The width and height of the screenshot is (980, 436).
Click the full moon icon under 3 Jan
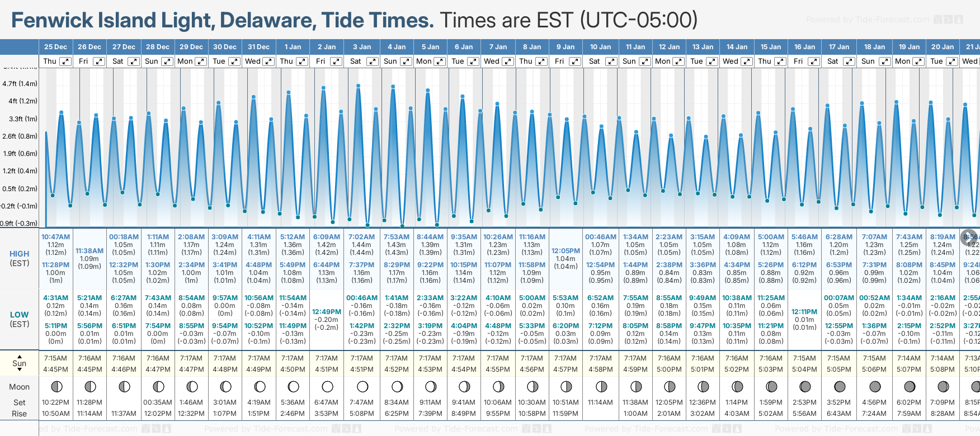(362, 386)
